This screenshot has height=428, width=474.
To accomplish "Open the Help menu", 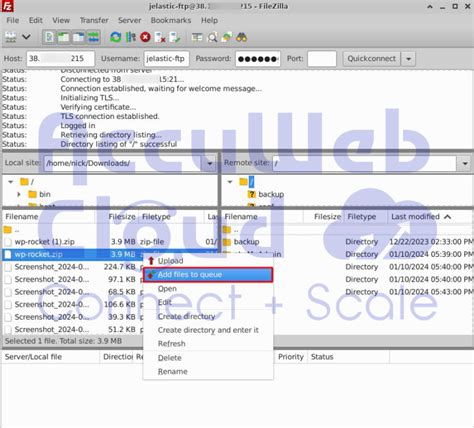I will [209, 20].
